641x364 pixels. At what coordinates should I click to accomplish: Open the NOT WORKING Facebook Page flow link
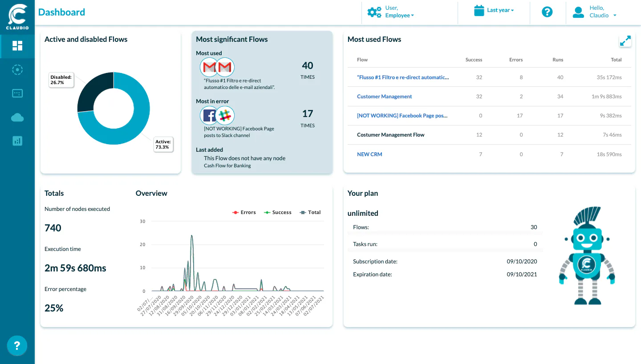tap(402, 116)
